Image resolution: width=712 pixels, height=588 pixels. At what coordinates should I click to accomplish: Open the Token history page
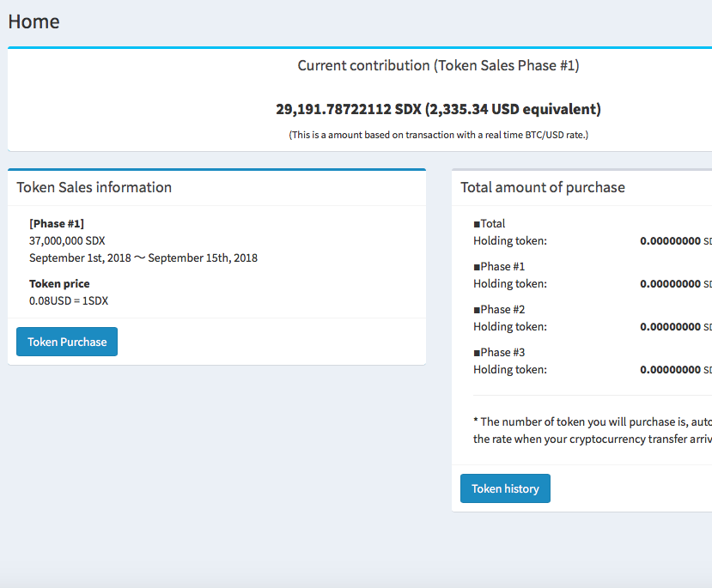click(505, 488)
